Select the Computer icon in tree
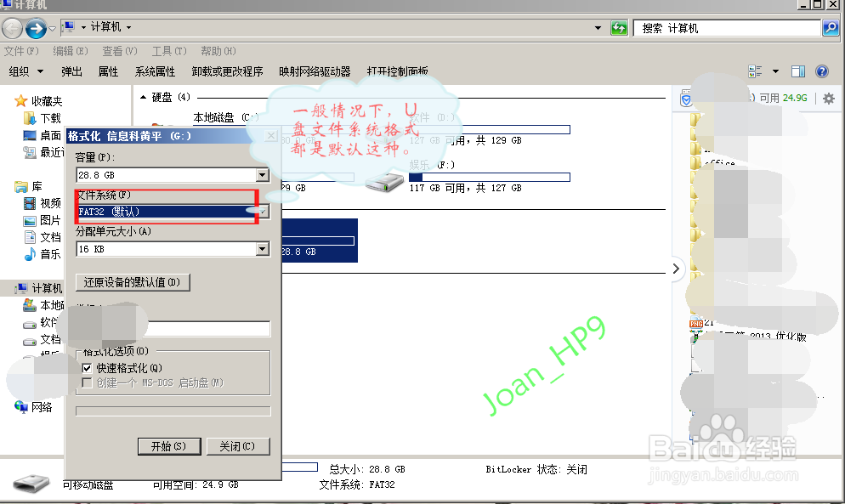Viewport: 845px width, 504px height. point(21,288)
